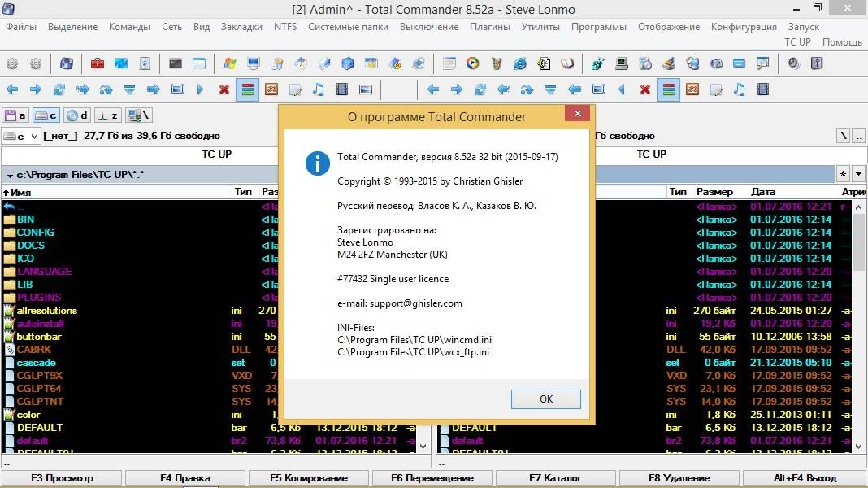This screenshot has height=488, width=868.
Task: Click the abacus icon in left panel toolbar
Action: point(271,89)
